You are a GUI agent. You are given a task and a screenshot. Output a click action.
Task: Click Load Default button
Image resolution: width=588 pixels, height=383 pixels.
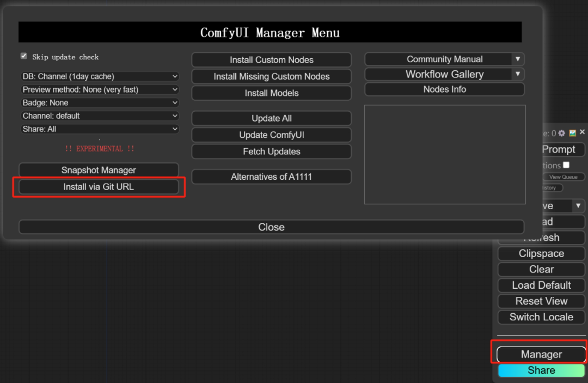coord(541,285)
